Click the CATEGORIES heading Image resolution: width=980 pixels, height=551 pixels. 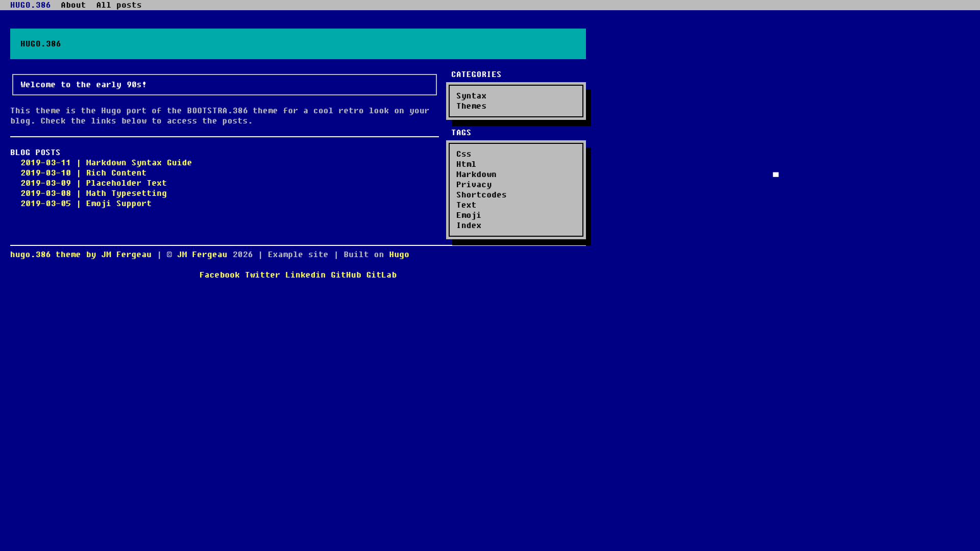click(476, 74)
